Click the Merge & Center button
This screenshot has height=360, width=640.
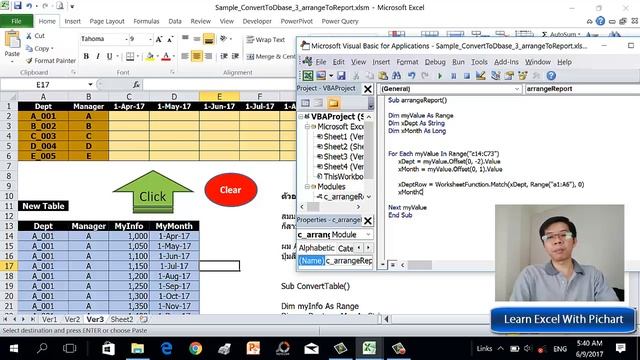[271, 56]
